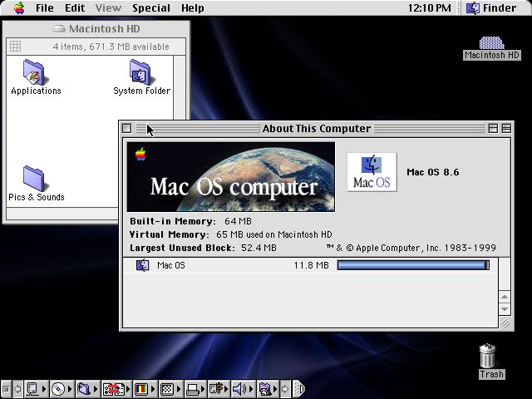Open the AppleTalk switch Control Strip module

[x=36, y=389]
